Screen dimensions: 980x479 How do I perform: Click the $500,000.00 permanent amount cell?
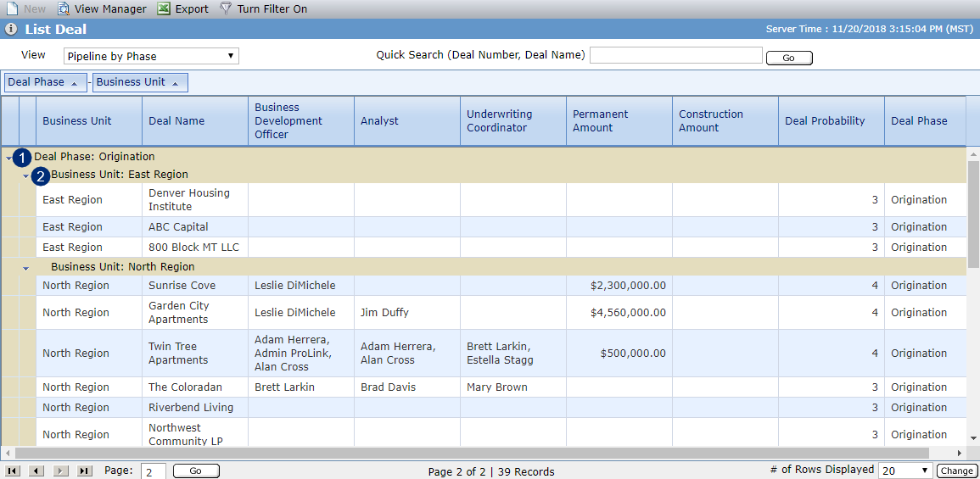point(619,354)
